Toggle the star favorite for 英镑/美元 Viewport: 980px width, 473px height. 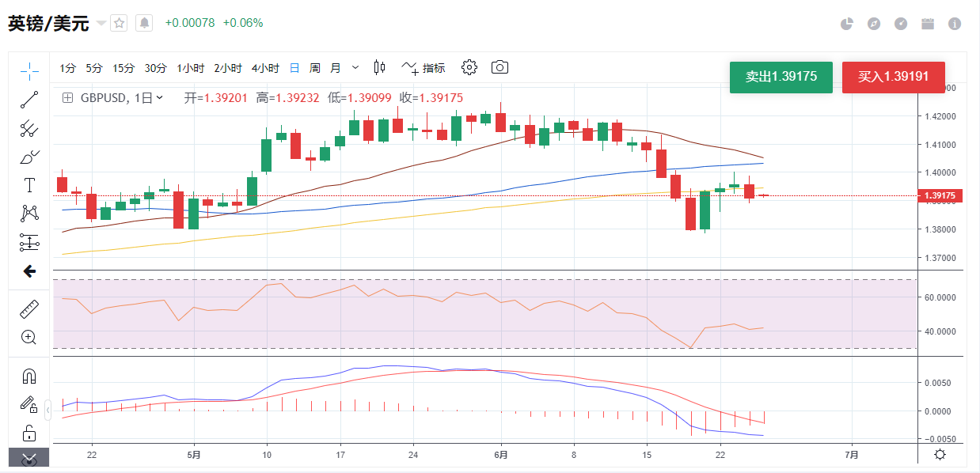119,23
